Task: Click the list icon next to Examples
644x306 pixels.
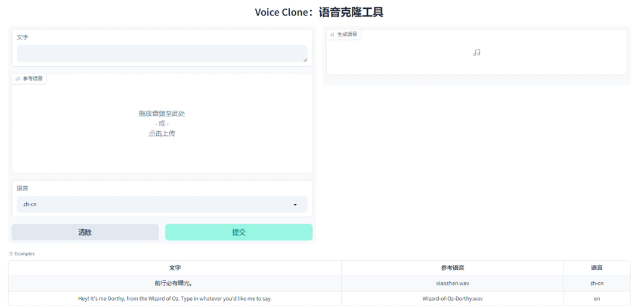Action: pyautogui.click(x=11, y=254)
